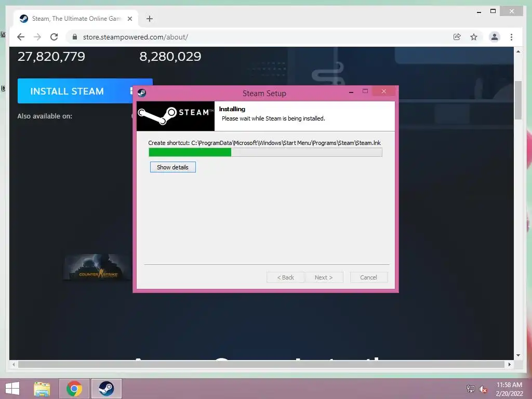This screenshot has width=532, height=399.
Task: Click the 'Installing' heading in setup
Action: 232,109
